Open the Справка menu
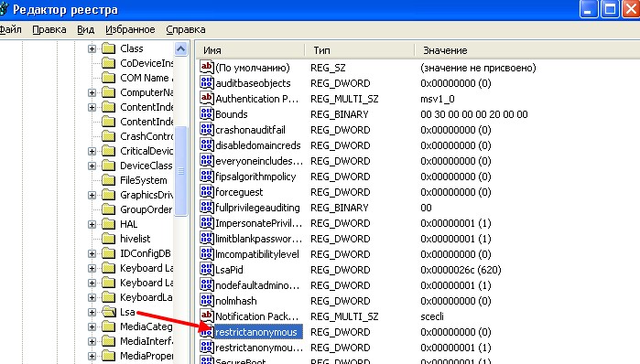The image size is (640, 364). [186, 30]
